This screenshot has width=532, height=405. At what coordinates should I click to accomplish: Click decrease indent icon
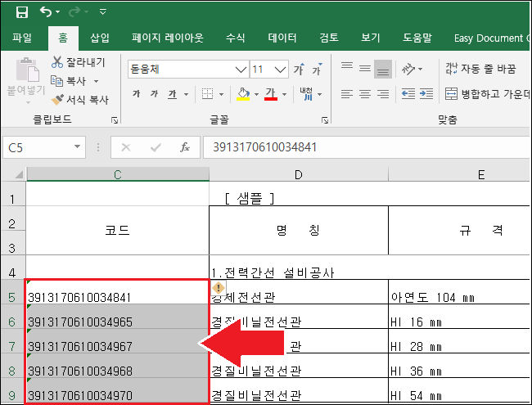408,93
